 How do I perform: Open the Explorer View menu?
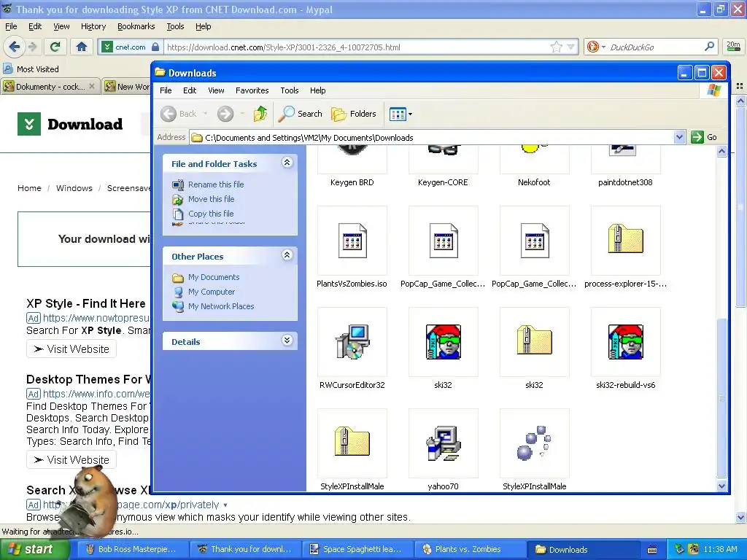216,90
